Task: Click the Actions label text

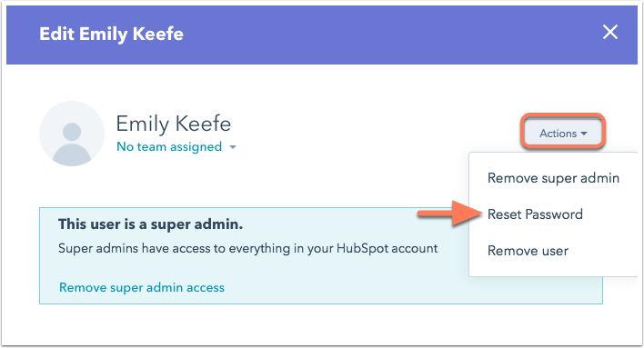Action: (558, 134)
